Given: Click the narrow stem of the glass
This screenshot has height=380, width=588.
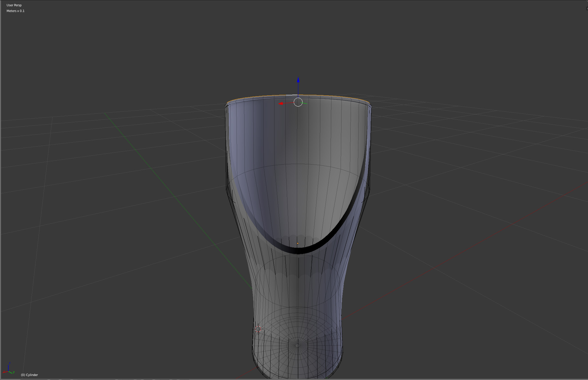Looking at the screenshot, I should tap(297, 294).
